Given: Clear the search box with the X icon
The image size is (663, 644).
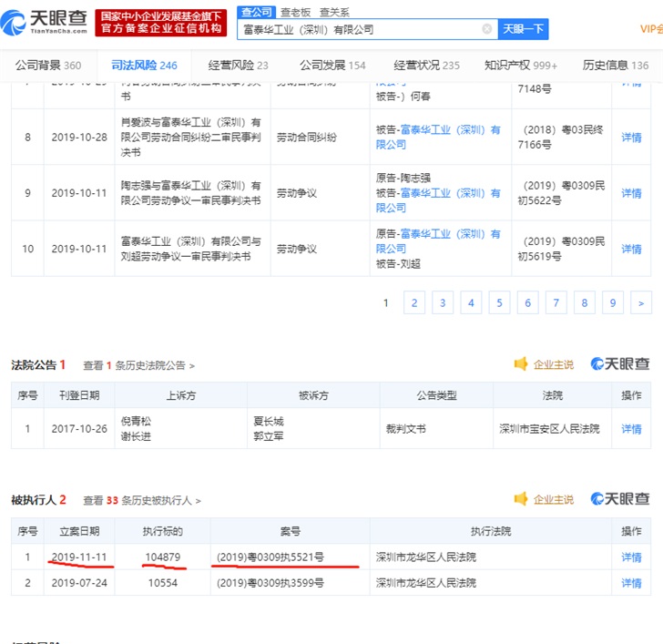Looking at the screenshot, I should [x=487, y=29].
